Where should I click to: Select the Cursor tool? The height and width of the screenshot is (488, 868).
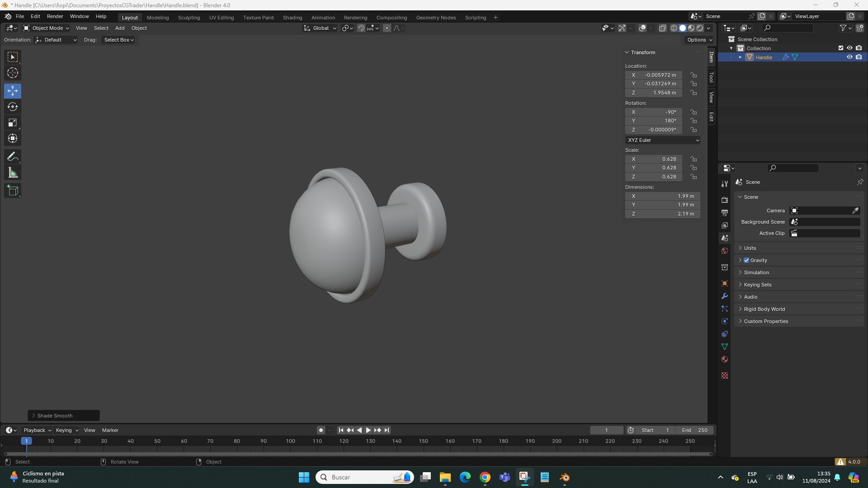[x=13, y=73]
